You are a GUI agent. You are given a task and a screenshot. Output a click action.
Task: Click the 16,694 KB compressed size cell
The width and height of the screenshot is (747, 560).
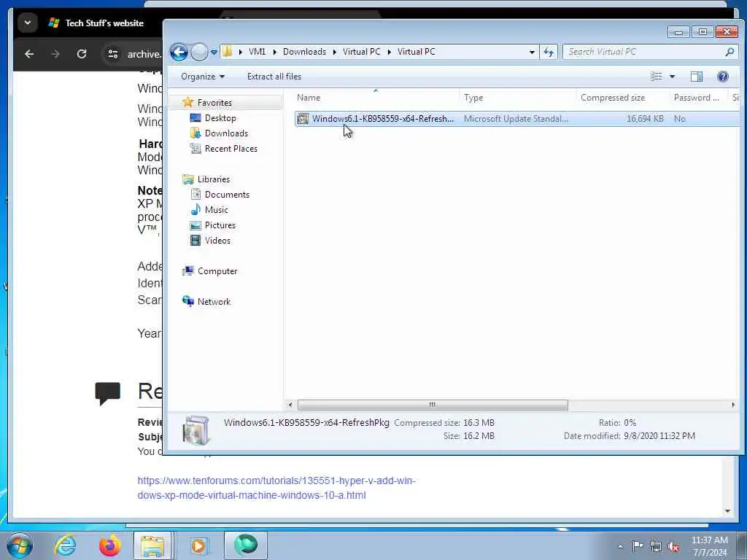point(645,119)
